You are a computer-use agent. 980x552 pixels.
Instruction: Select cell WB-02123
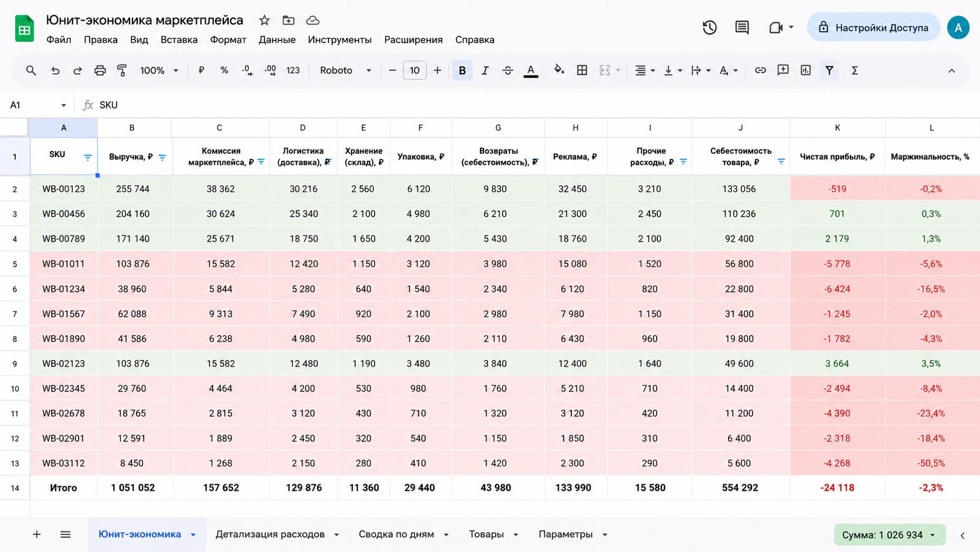[64, 364]
